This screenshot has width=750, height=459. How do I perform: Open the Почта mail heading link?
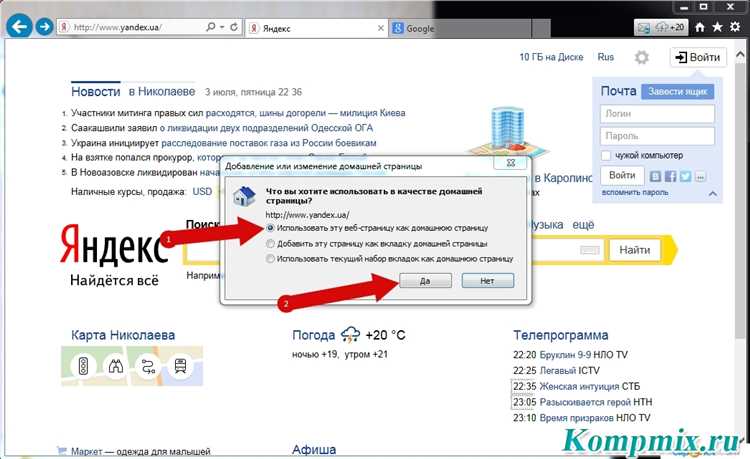point(618,91)
